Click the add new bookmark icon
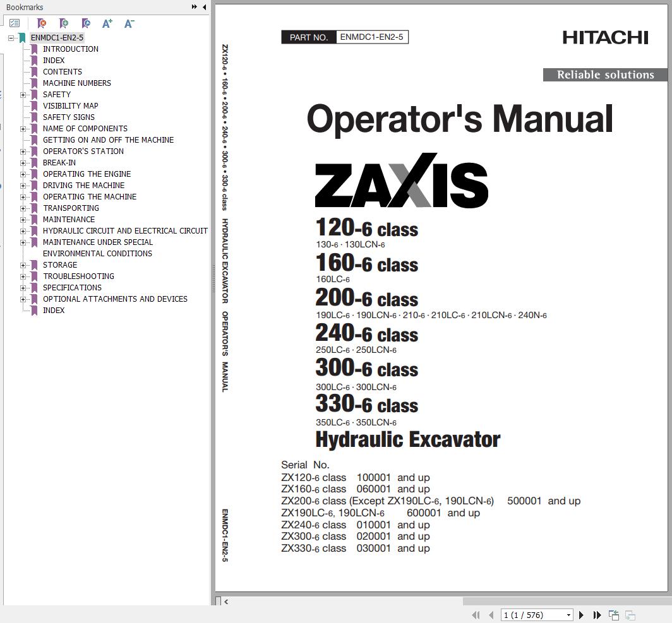This screenshot has width=672, height=623. 64,23
